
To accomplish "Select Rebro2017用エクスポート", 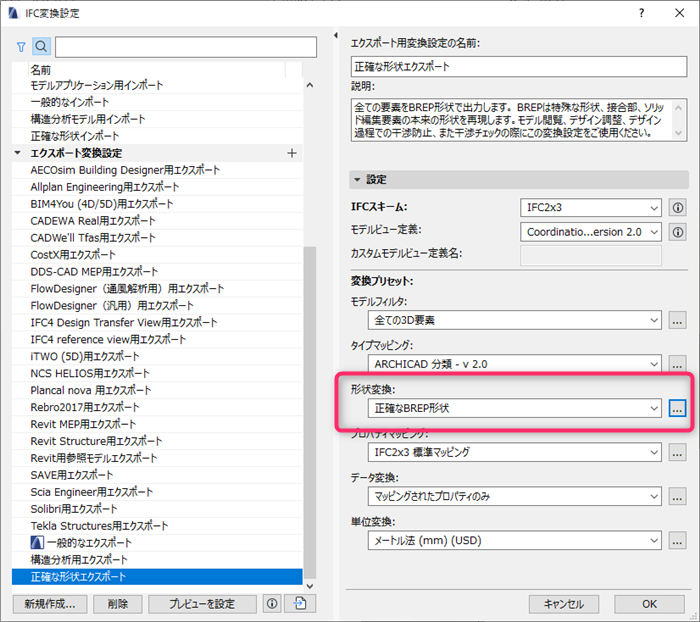I will point(157,407).
